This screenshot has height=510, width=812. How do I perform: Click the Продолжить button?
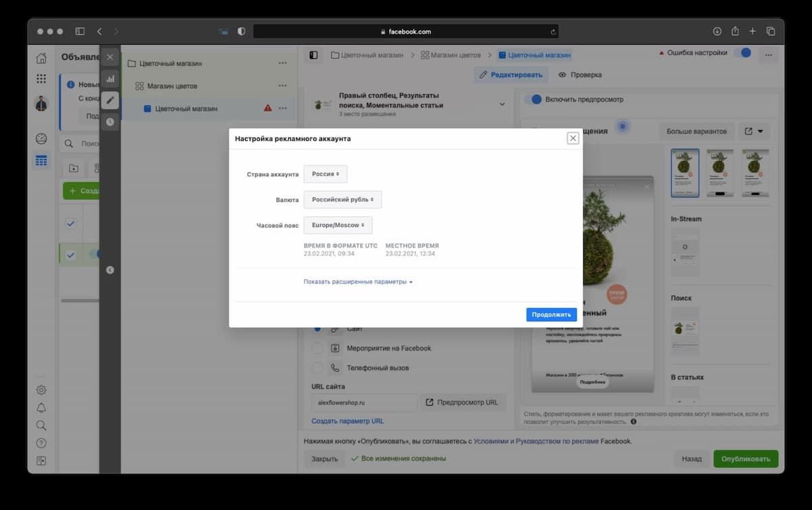click(x=551, y=314)
